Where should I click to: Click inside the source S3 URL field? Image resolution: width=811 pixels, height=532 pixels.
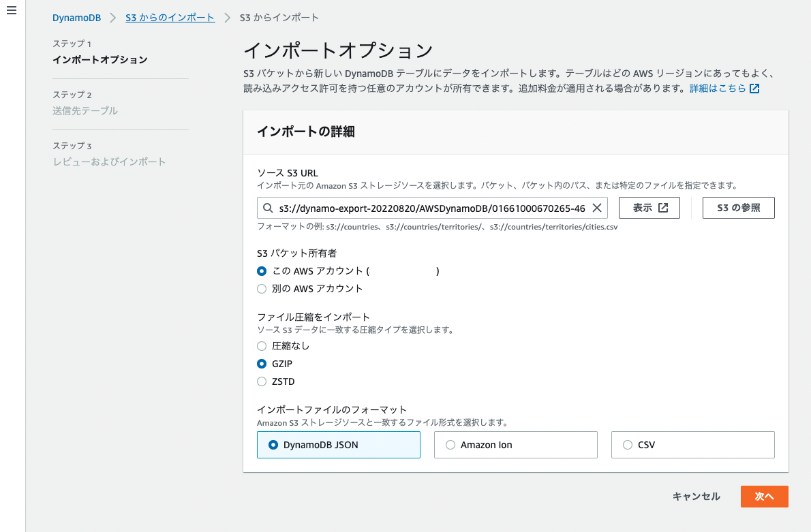(x=436, y=208)
